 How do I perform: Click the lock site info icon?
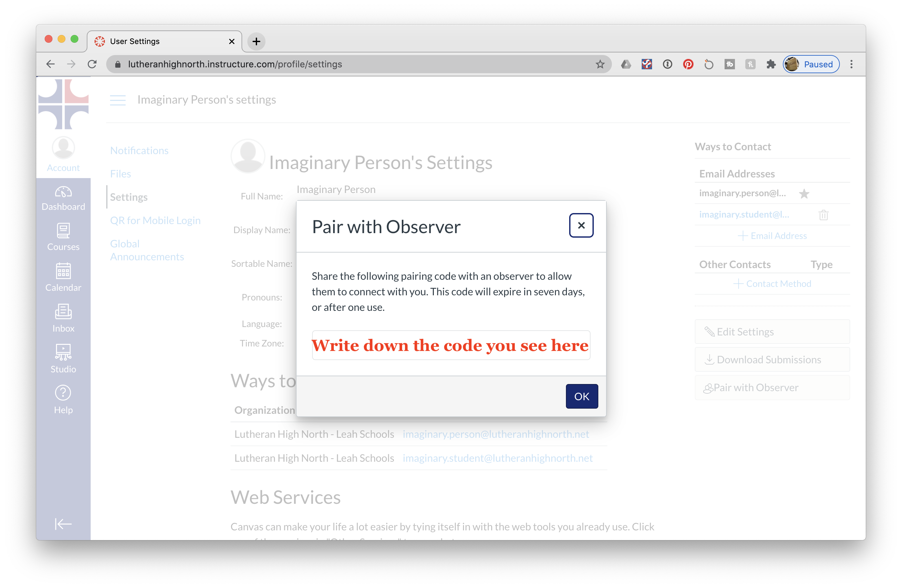118,64
